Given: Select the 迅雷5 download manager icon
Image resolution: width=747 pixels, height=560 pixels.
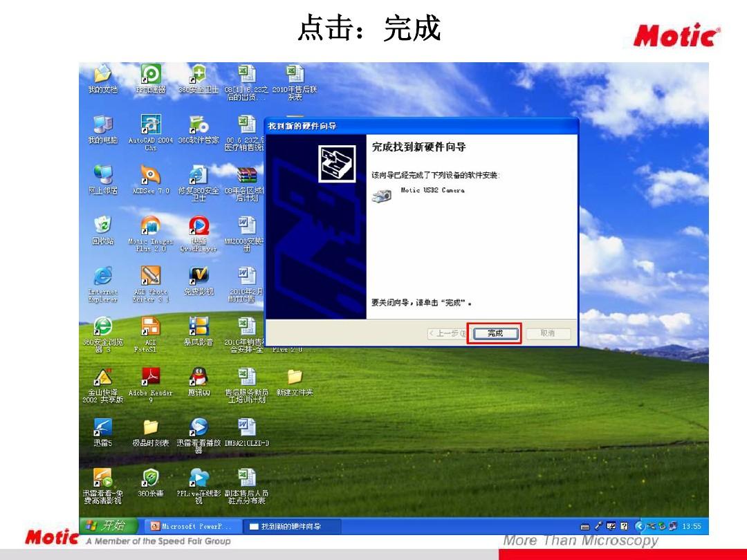Looking at the screenshot, I should (102, 428).
